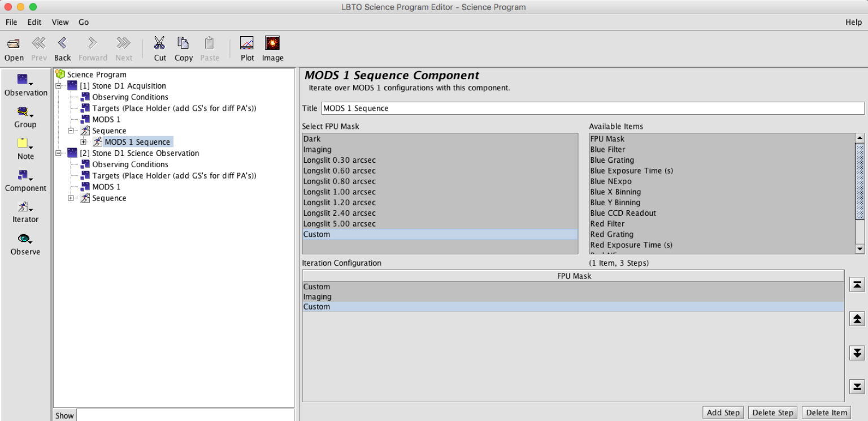Select Longslit 5.00 arcsec mask
The image size is (868, 421).
[440, 224]
